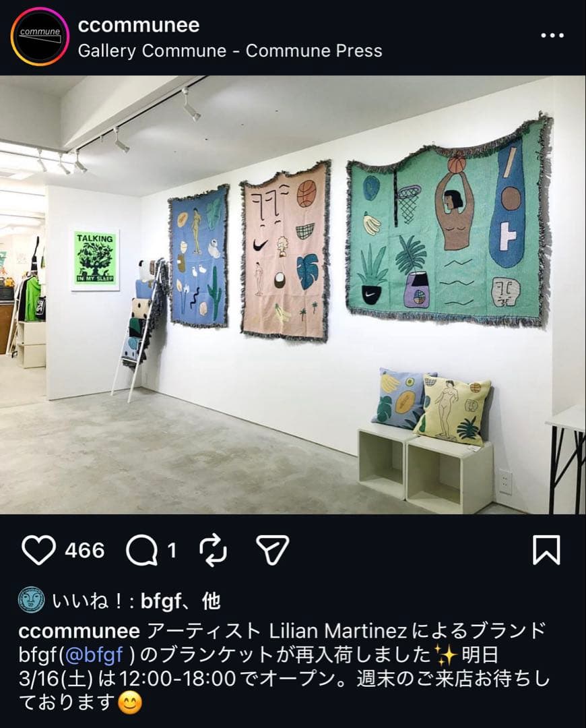
Task: Save the post with the bookmark icon
Action: pos(546,550)
